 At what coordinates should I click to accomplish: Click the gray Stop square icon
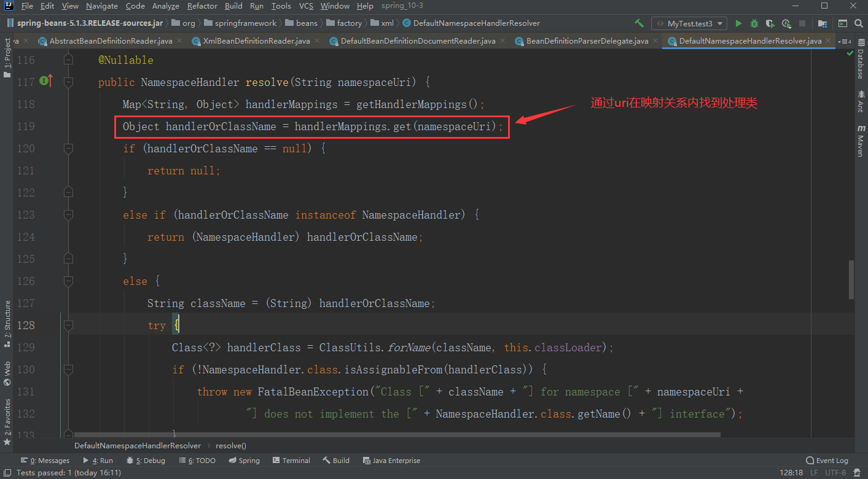tap(803, 23)
